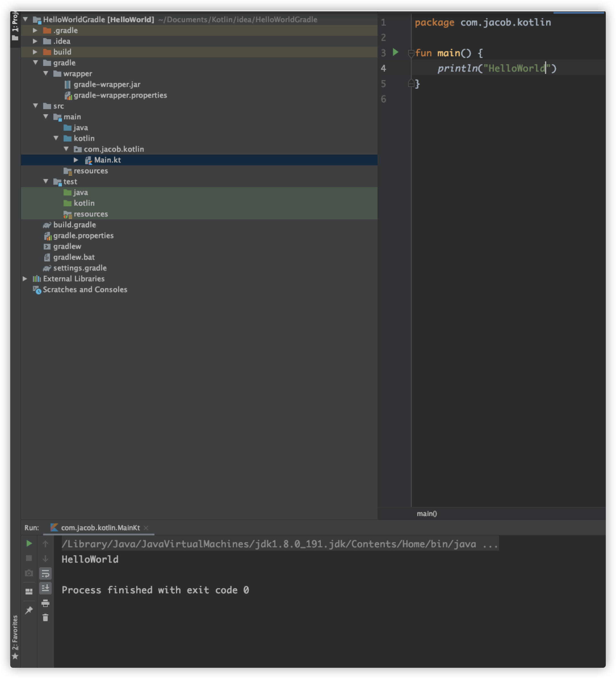Viewport: 616px width, 678px height.
Task: Click green run gutter arrow by main()
Action: pos(395,52)
